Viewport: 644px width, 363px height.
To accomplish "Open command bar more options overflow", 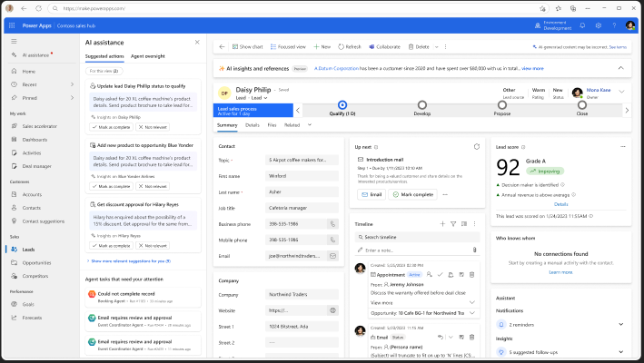I will point(446,47).
